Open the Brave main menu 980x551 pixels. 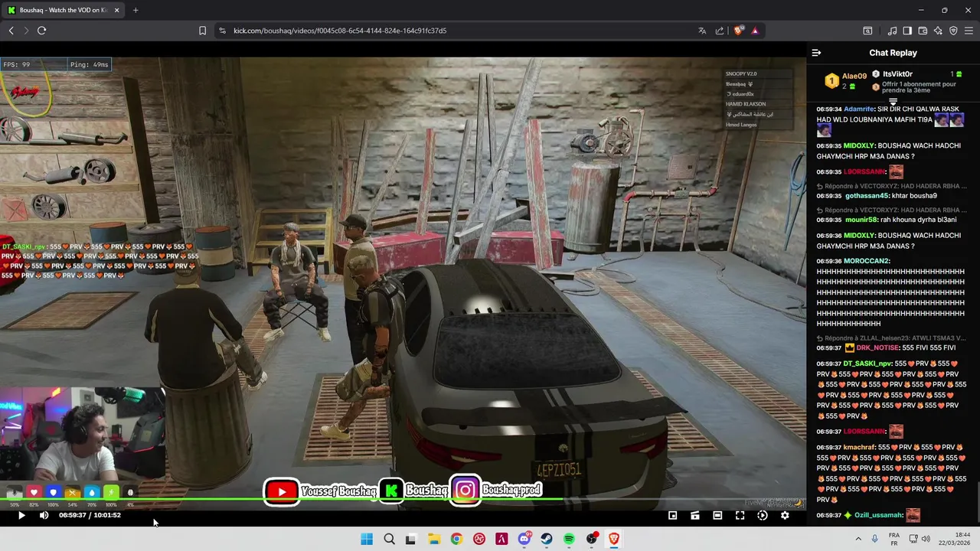pos(969,31)
